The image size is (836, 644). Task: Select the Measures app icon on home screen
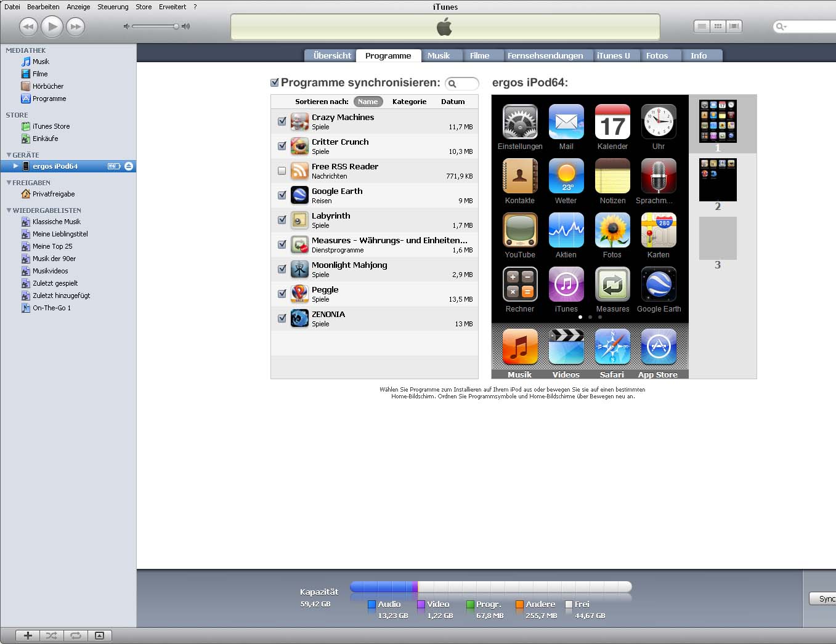click(612, 284)
